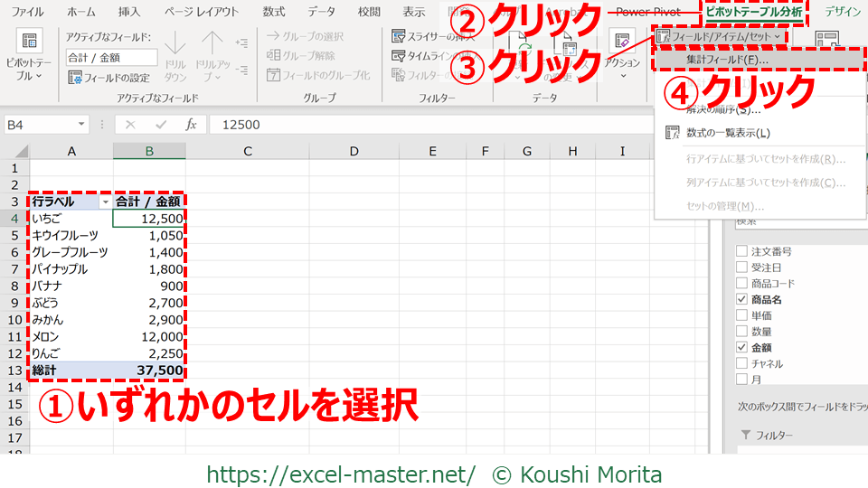This screenshot has height=488, width=868.
Task: Open the ファイル (File) tab
Action: coord(27,12)
